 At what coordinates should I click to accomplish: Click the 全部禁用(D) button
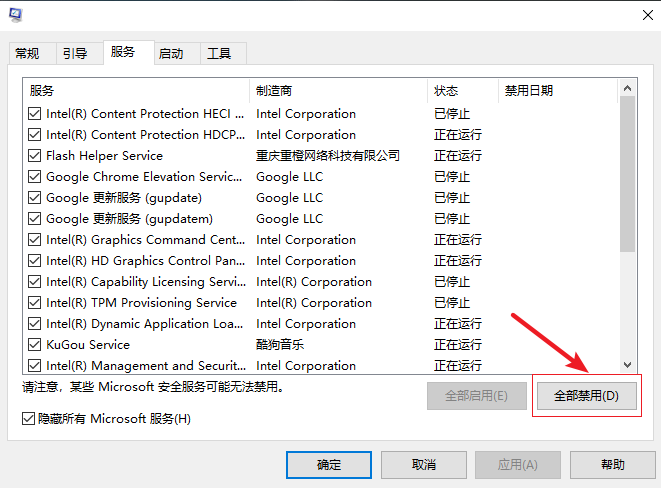[x=586, y=396]
